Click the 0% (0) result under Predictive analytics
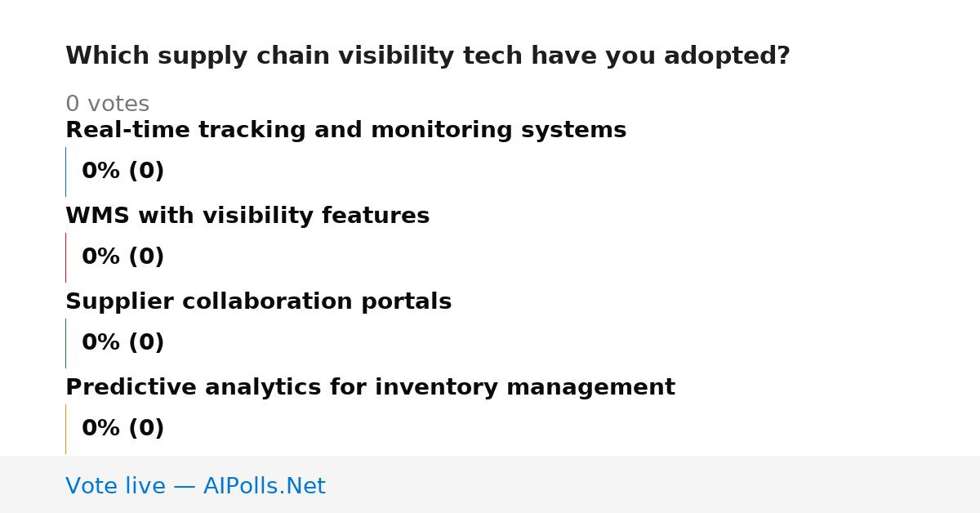Viewport: 980px width, 513px height. pyautogui.click(x=122, y=429)
